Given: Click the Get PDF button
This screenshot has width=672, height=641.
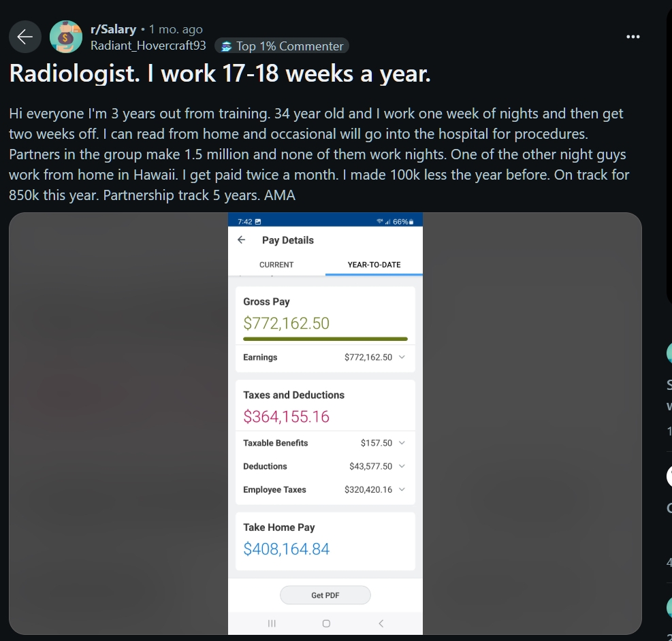Looking at the screenshot, I should [x=325, y=595].
